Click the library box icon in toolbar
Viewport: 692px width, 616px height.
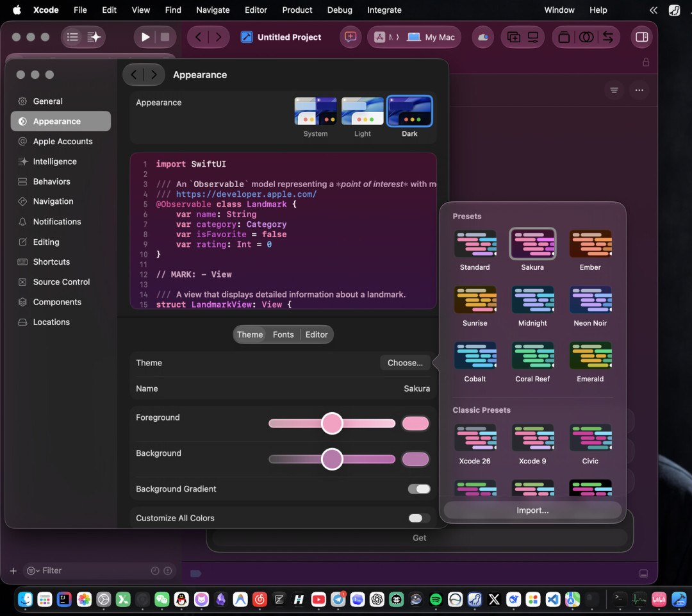[564, 37]
